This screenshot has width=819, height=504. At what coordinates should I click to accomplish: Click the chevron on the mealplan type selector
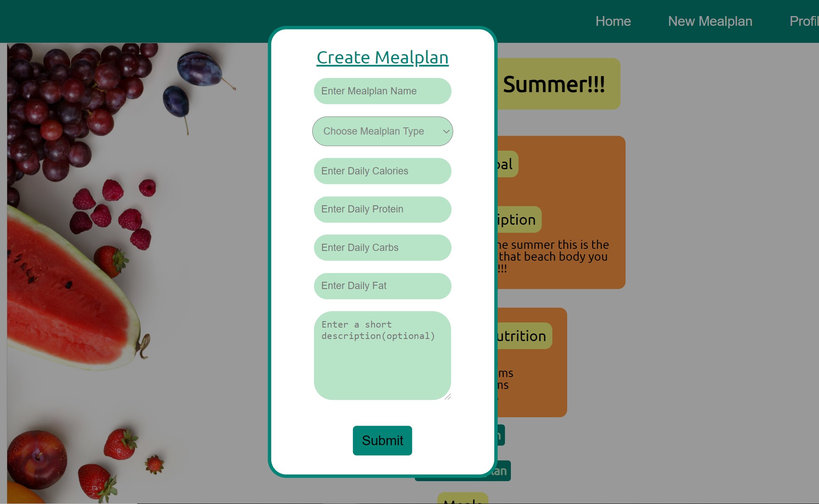(x=446, y=131)
